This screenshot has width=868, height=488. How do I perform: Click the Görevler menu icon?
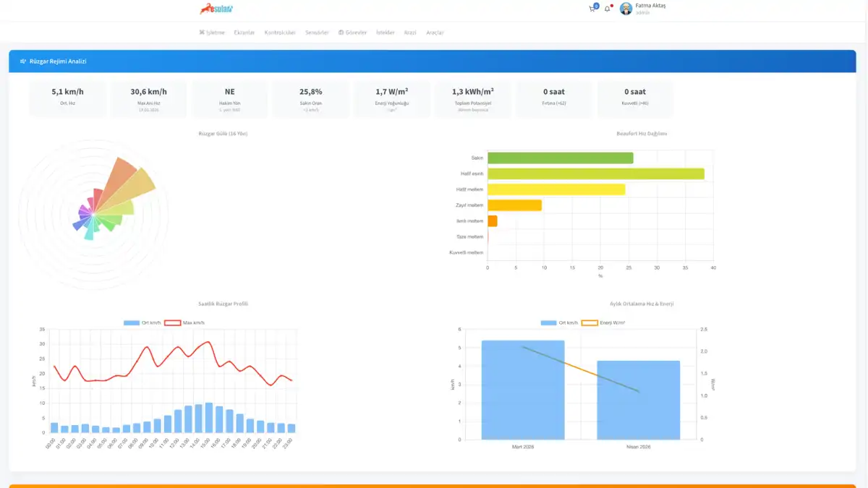pyautogui.click(x=341, y=33)
